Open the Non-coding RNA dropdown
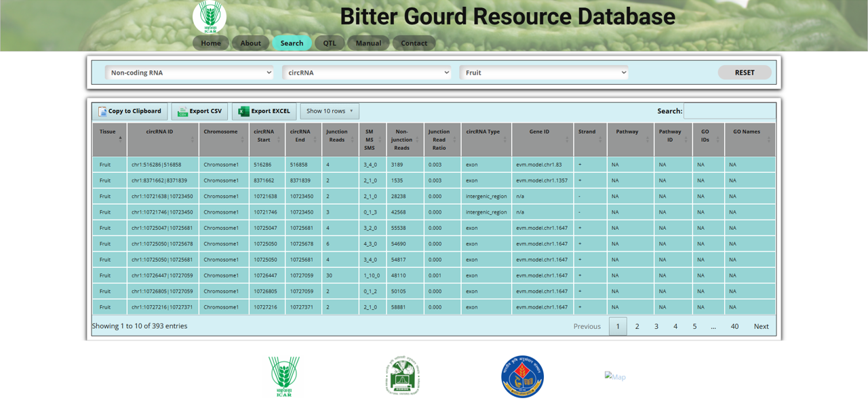The width and height of the screenshot is (868, 409). coord(189,73)
